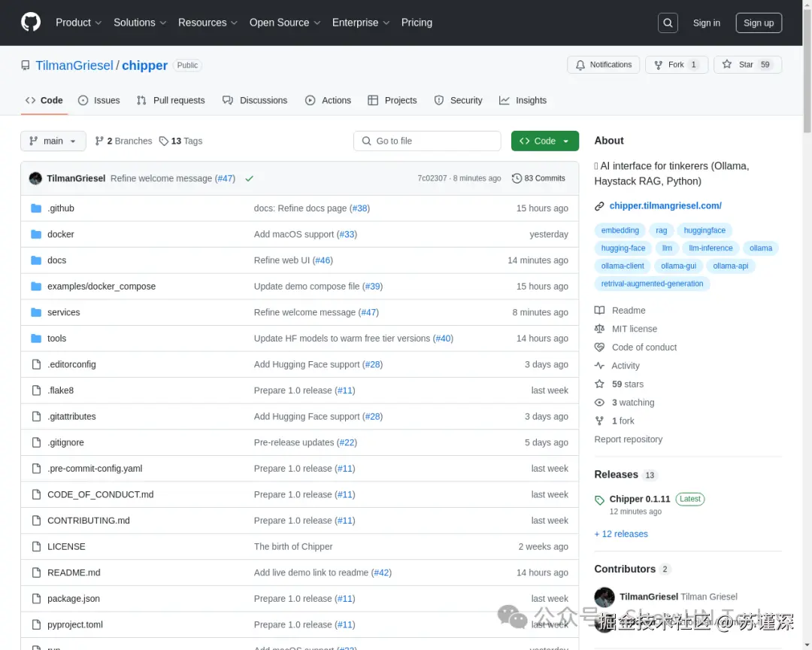Screen dimensions: 812x650
Task: Click the search magnifier icon in header
Action: click(668, 23)
